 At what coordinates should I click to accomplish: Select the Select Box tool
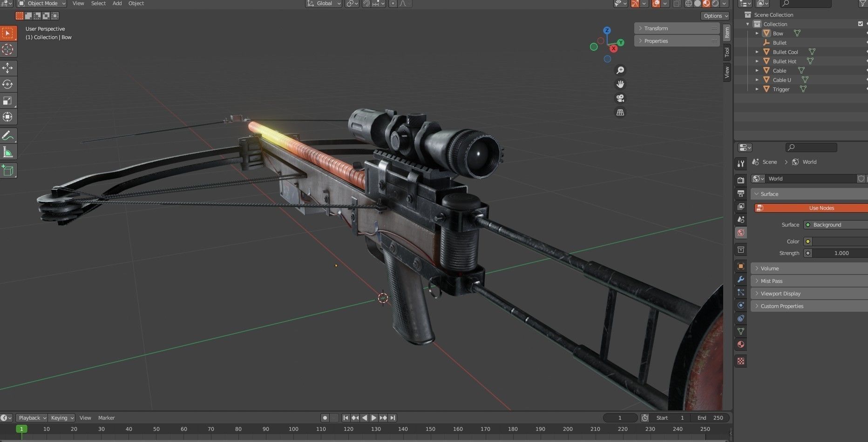[8, 33]
